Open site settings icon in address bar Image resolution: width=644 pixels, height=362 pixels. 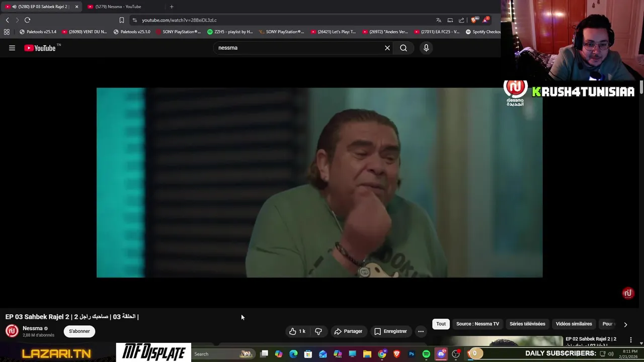coord(134,20)
